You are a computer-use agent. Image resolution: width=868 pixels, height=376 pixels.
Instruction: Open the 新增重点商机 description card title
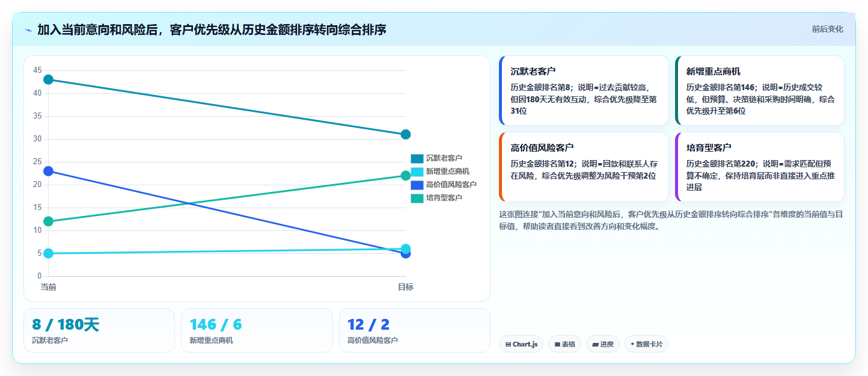[x=714, y=72]
